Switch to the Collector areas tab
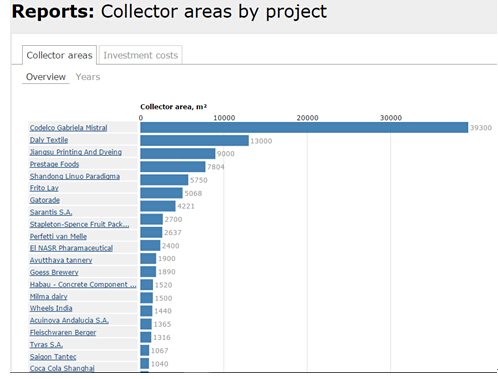The height and width of the screenshot is (379, 498). tap(59, 55)
